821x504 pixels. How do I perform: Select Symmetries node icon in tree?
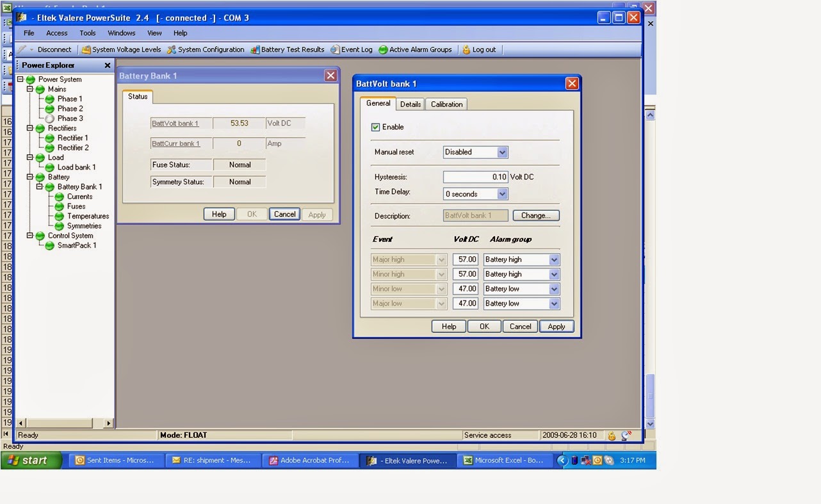pos(60,226)
